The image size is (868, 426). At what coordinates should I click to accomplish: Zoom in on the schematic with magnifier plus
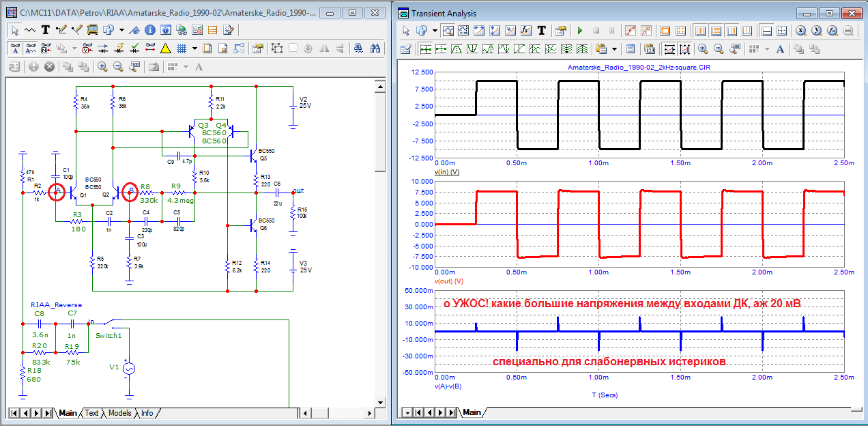(102, 67)
